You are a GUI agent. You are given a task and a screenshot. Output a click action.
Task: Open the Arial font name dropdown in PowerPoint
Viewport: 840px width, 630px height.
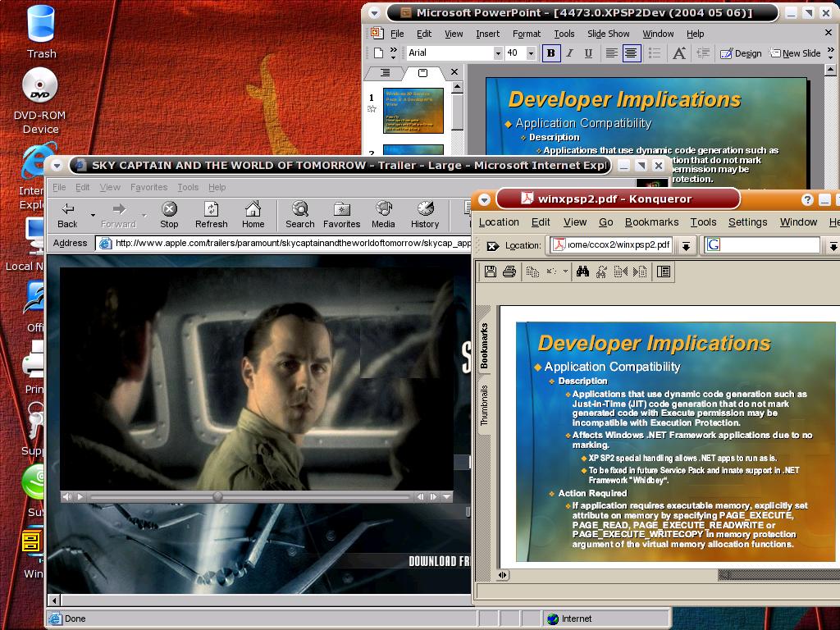(498, 53)
